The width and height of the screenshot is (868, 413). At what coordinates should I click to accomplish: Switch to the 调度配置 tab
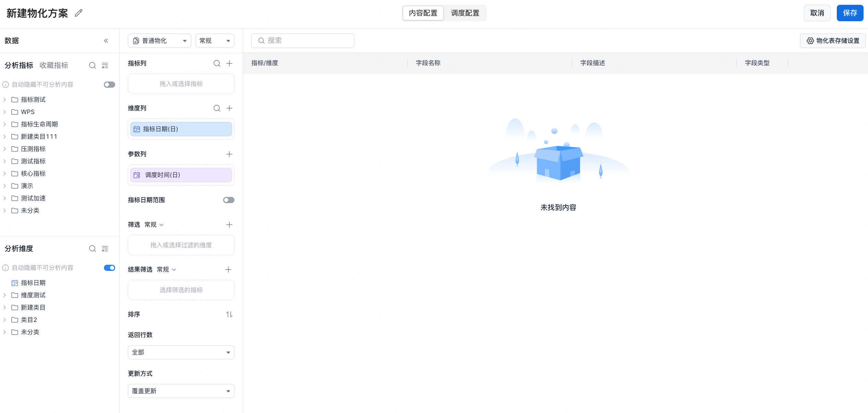tap(465, 13)
